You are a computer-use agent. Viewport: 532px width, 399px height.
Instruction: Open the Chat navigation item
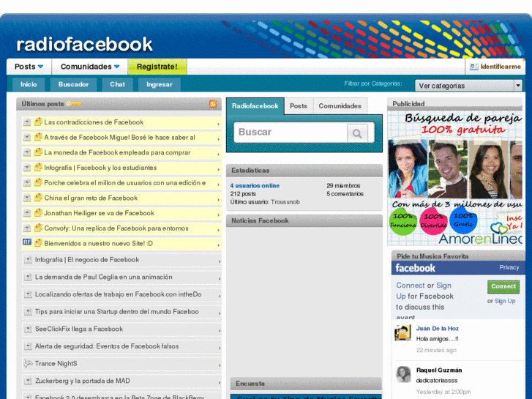coord(117,84)
